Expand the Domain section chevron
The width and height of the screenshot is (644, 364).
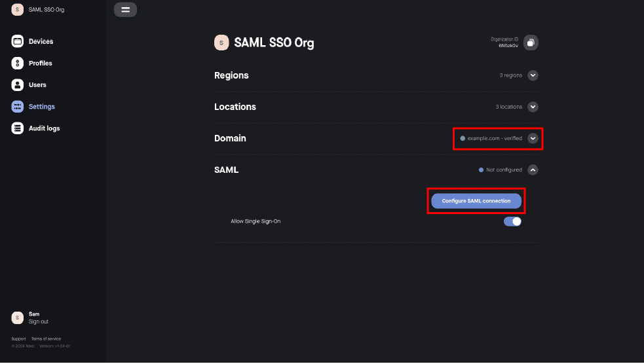pos(533,139)
